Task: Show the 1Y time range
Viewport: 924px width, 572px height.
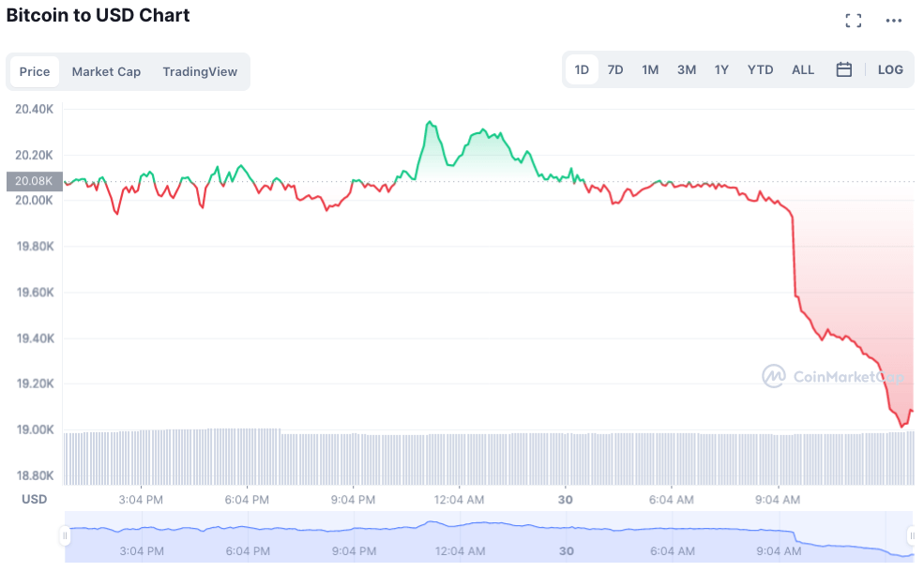Action: (721, 69)
